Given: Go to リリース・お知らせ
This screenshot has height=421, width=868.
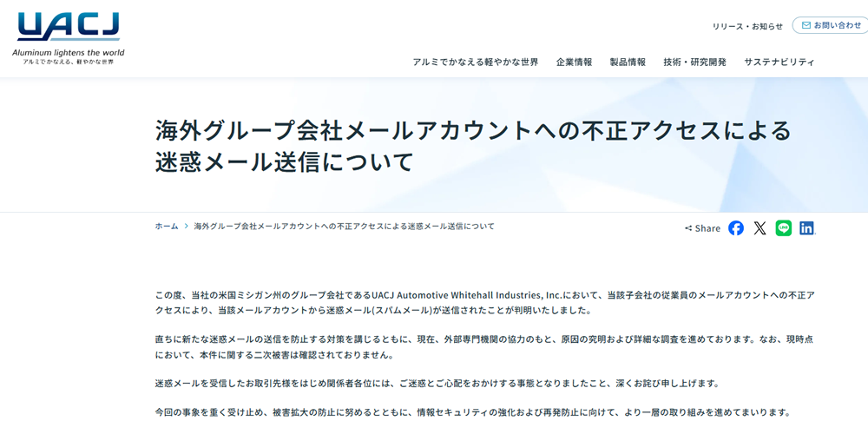Looking at the screenshot, I should pos(747,26).
